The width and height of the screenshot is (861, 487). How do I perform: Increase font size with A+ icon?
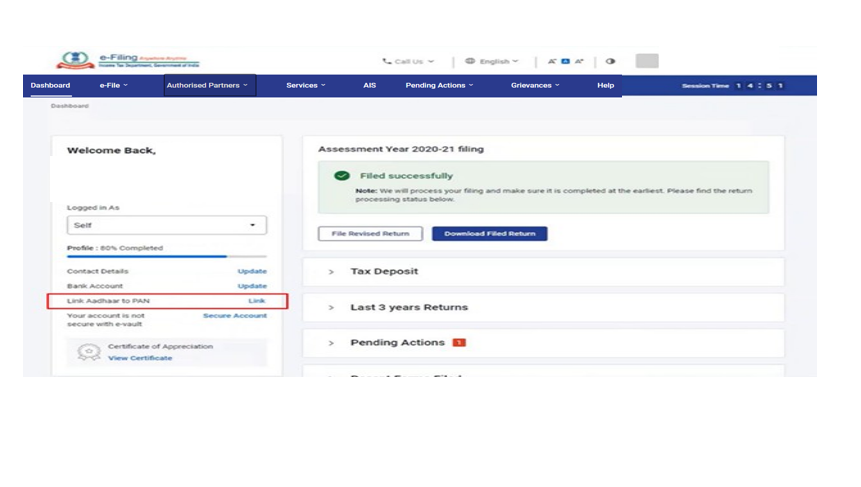[x=579, y=61]
